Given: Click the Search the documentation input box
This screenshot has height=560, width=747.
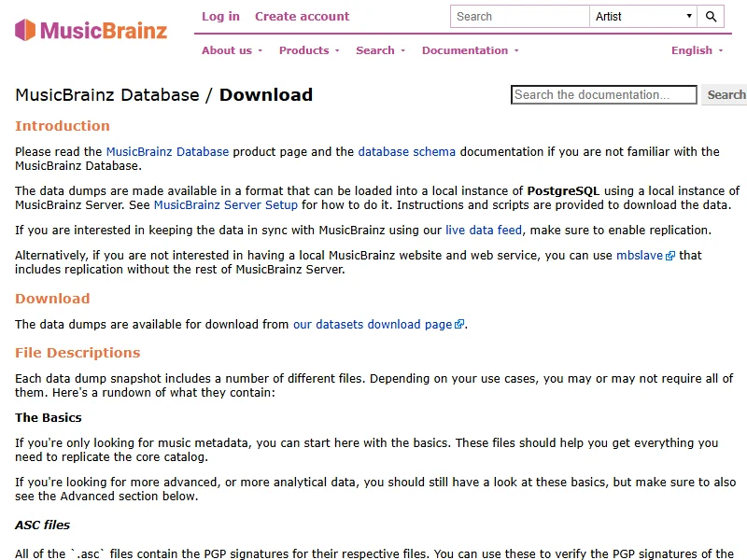Looking at the screenshot, I should (603, 94).
